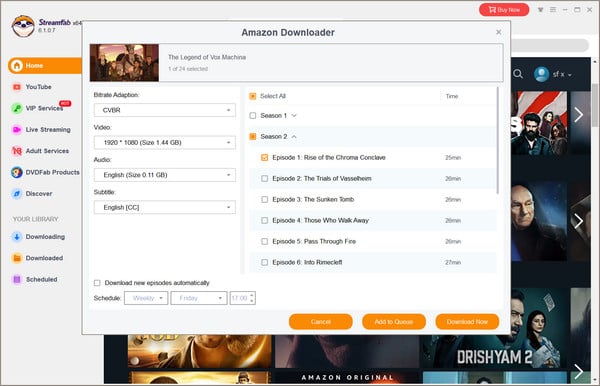
Task: Click next arrow beside Drishyam 2 row
Action: coord(579,371)
